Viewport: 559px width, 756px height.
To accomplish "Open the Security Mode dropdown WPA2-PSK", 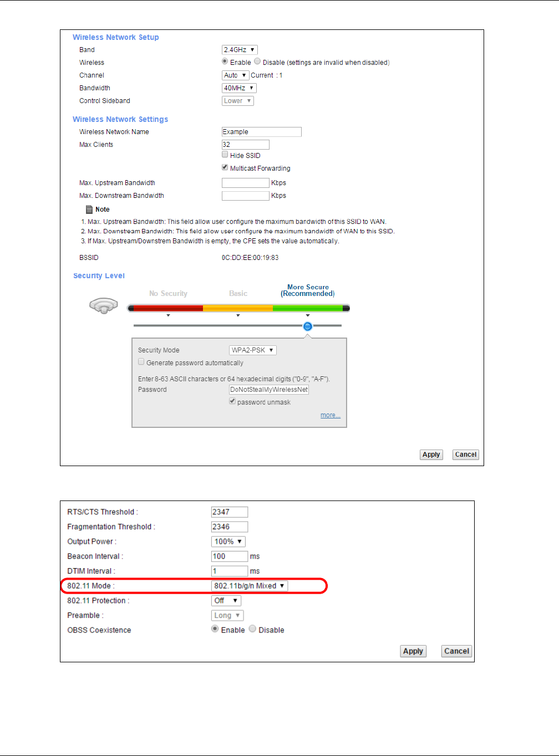I will 253,350.
